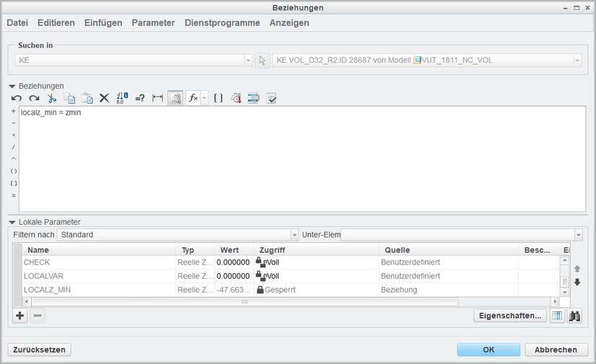The height and width of the screenshot is (364, 596).
Task: Collapse the Lokale Parameter section
Action: [12, 223]
